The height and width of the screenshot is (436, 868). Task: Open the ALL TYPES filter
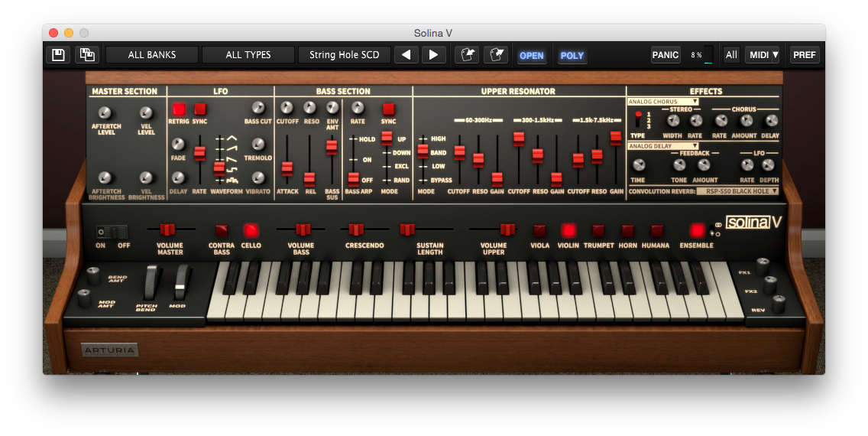pos(248,55)
